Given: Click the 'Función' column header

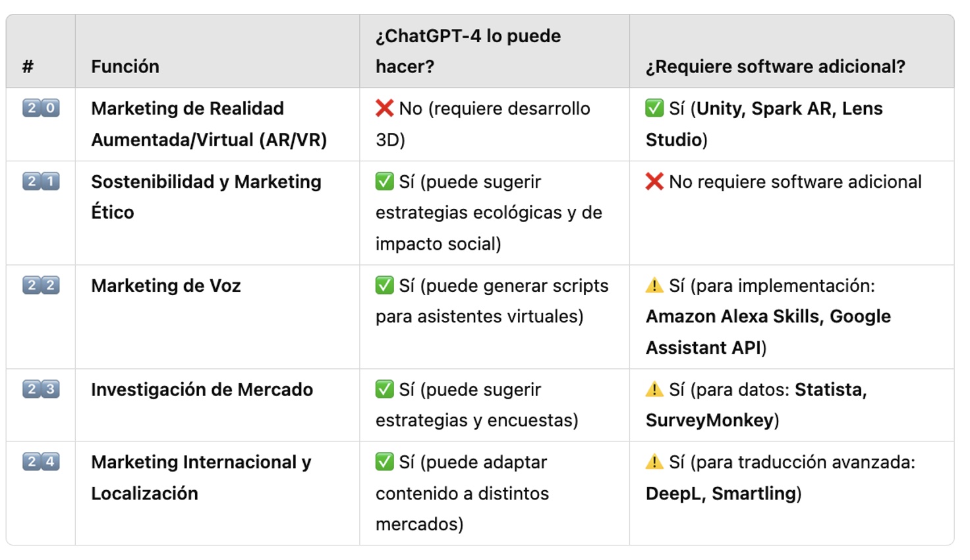Looking at the screenshot, I should (x=125, y=67).
